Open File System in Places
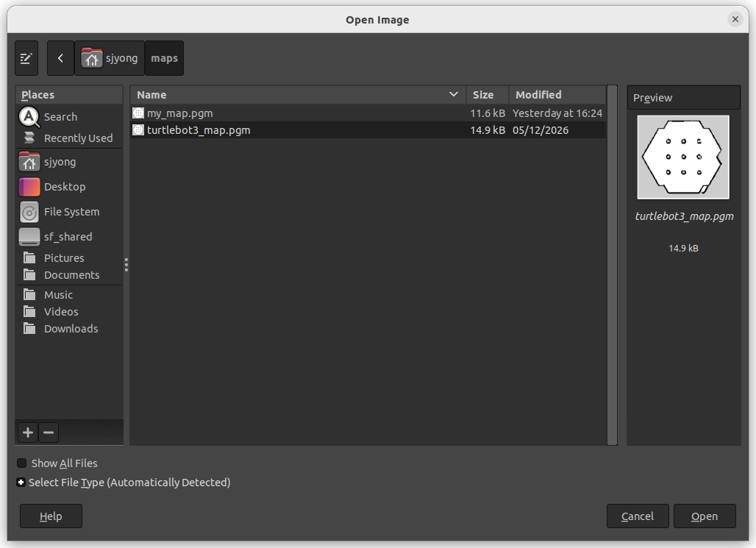 pos(69,212)
